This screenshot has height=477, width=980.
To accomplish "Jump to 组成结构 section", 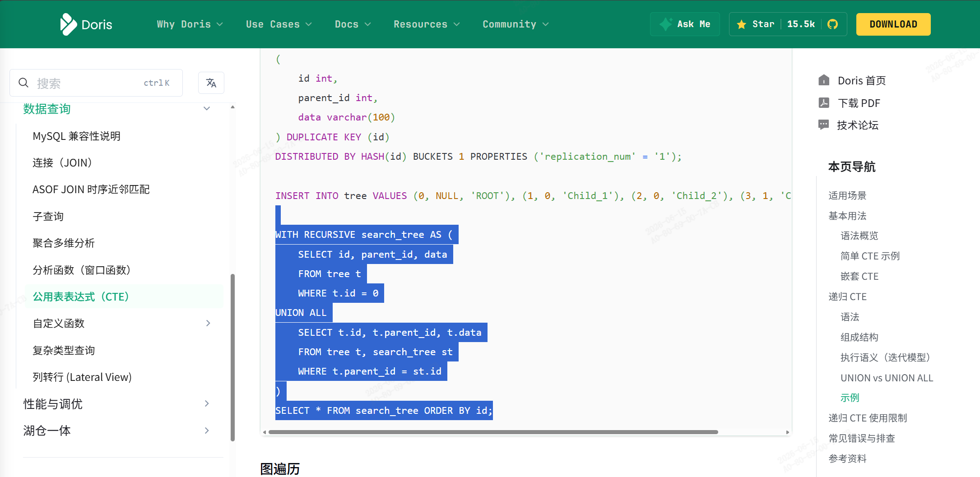I will click(x=859, y=337).
